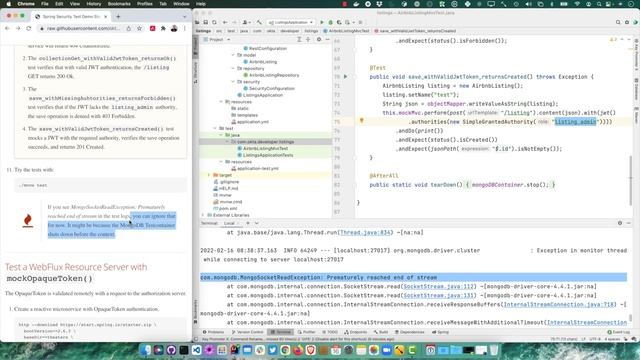The image size is (640, 360).
Task: Click run gutter icon beside save_withValidJwtToken test
Action: coord(345,77)
